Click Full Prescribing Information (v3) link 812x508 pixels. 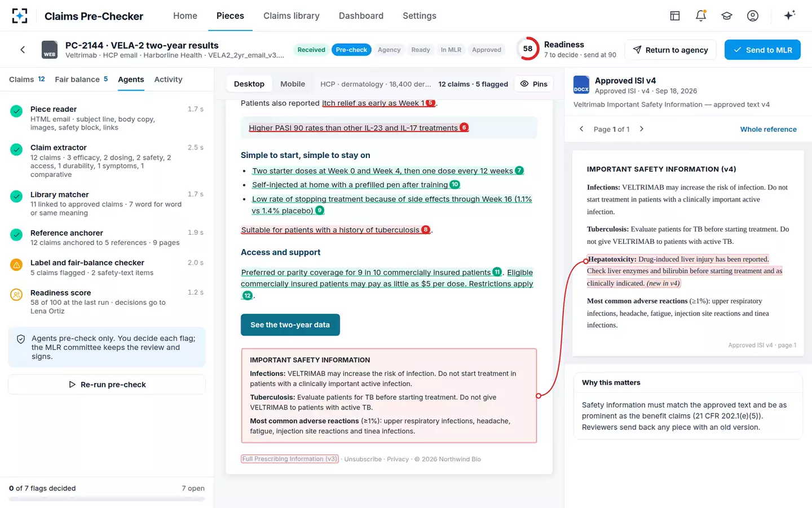[290, 459]
